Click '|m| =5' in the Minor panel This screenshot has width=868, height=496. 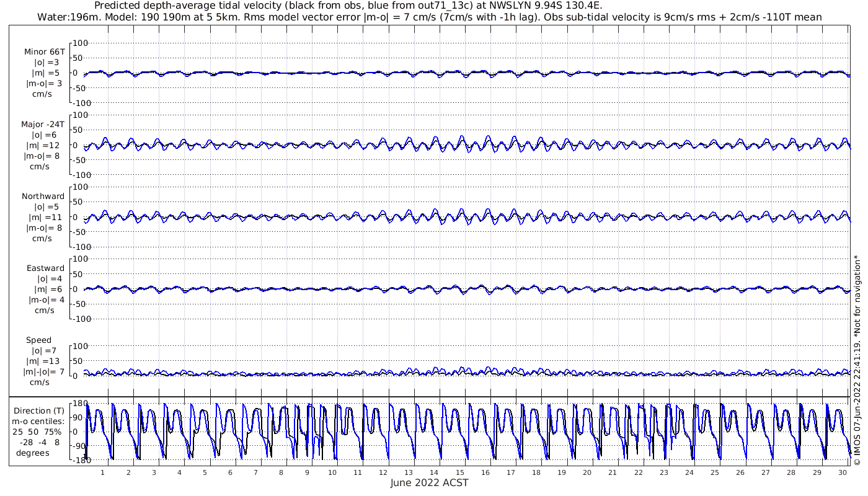click(x=45, y=73)
